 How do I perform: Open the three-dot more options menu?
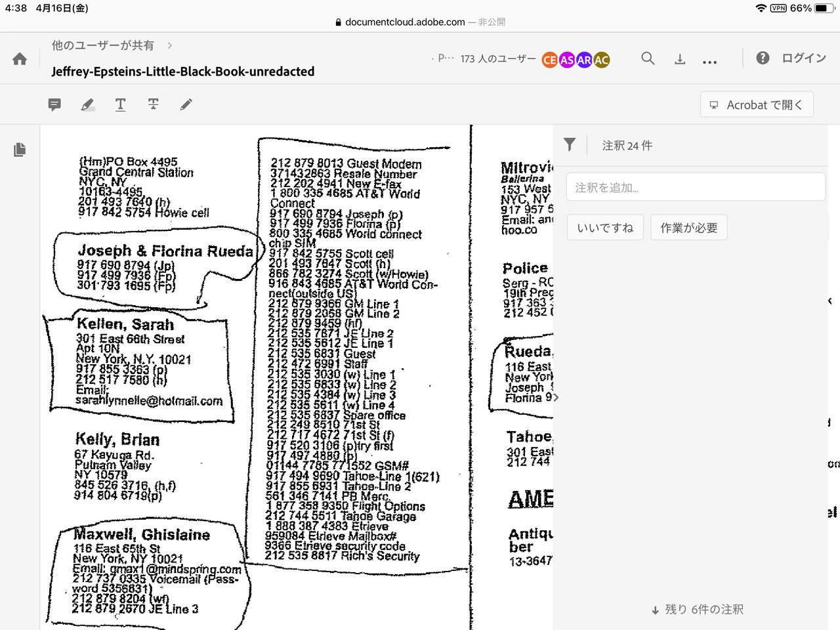click(x=709, y=62)
